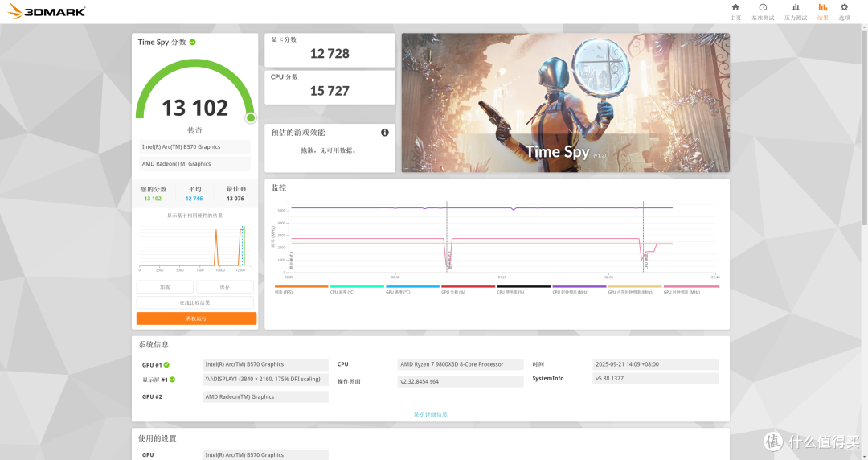Click the 您的分数 value 13 102

tap(153, 199)
